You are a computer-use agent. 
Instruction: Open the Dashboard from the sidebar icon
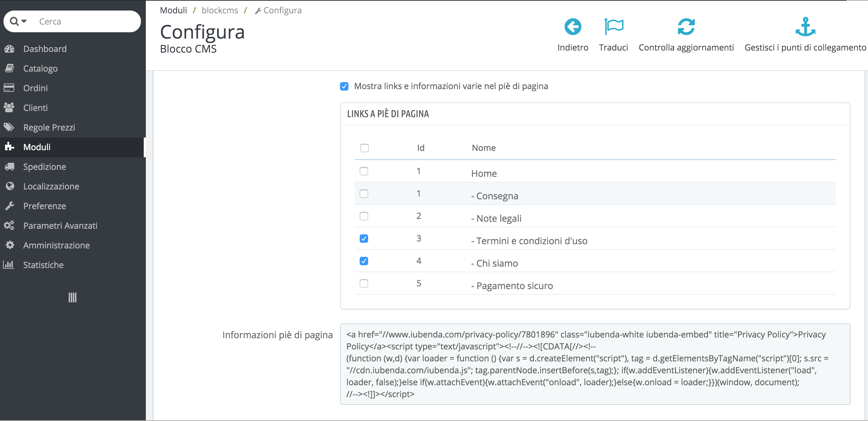pos(9,48)
